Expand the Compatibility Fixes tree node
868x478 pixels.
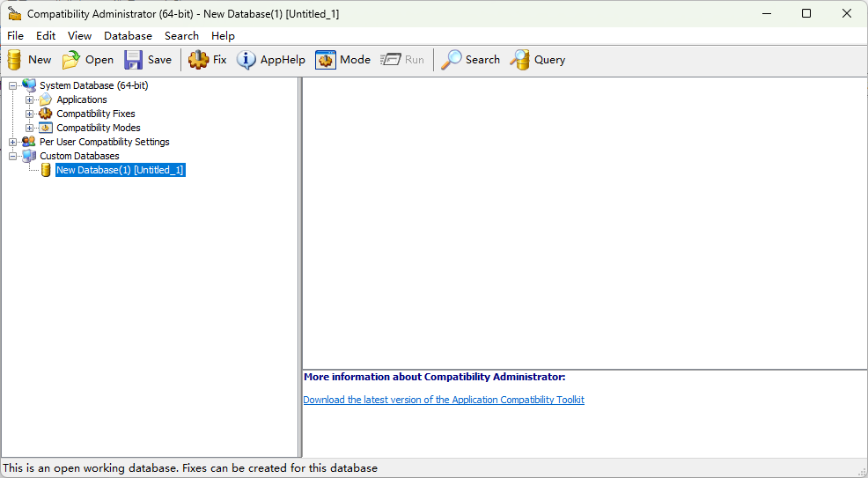pos(29,114)
